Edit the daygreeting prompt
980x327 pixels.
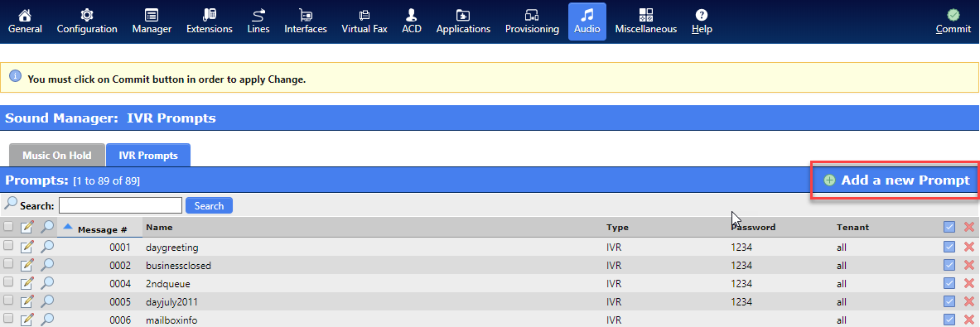pos(27,247)
